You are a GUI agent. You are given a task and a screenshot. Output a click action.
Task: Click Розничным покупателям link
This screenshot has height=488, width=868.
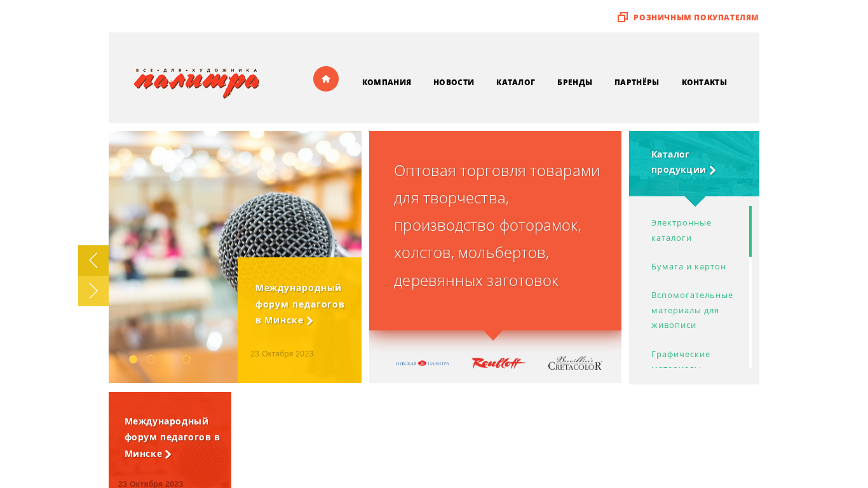click(696, 17)
